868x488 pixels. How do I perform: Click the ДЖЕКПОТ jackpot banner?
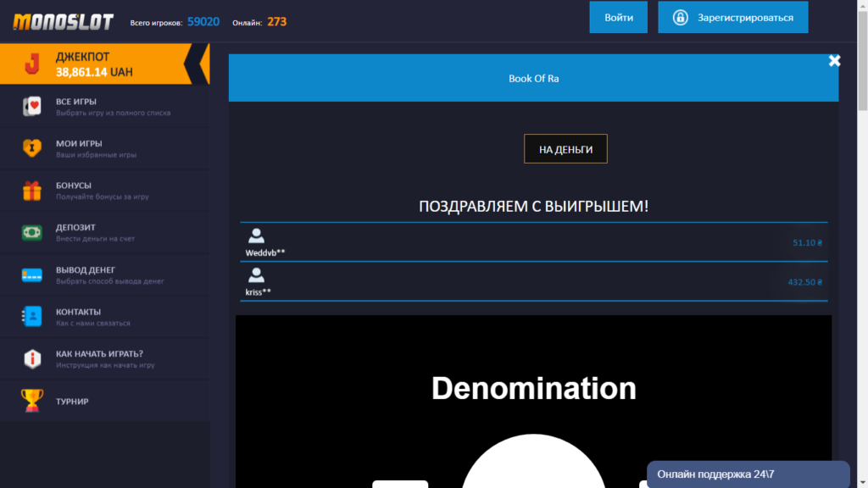tap(93, 64)
